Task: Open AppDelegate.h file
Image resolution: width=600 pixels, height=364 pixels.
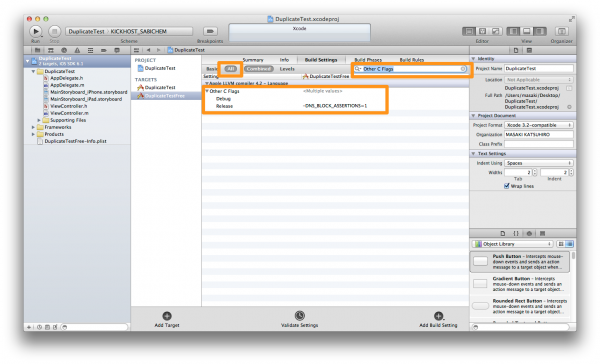Action: coord(66,78)
